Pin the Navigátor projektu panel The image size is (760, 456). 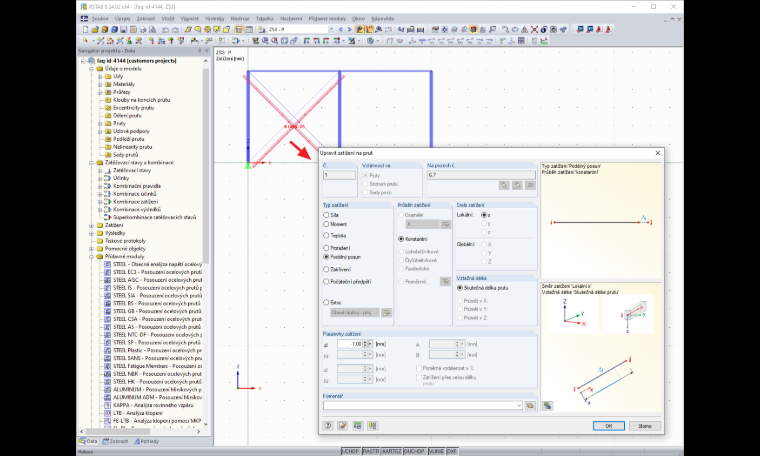point(199,51)
